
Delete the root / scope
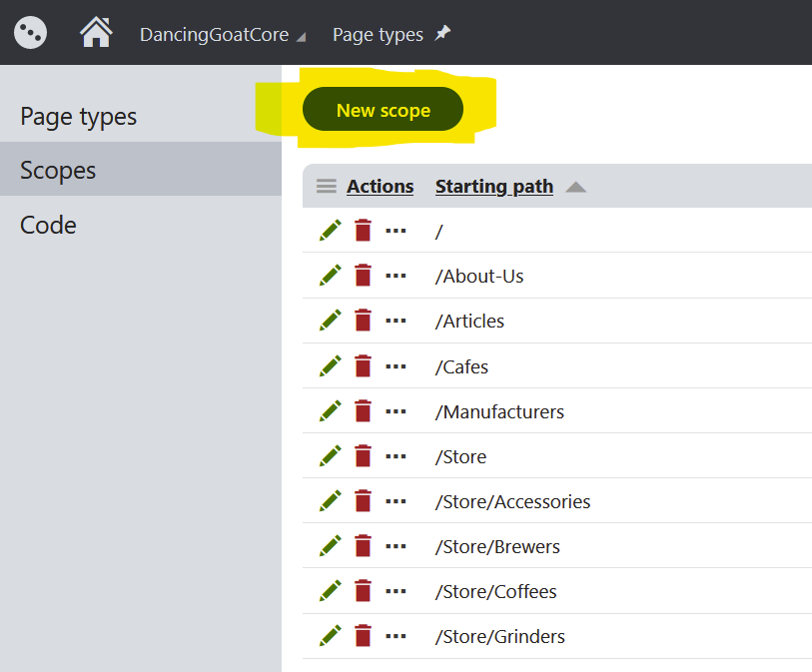(363, 231)
